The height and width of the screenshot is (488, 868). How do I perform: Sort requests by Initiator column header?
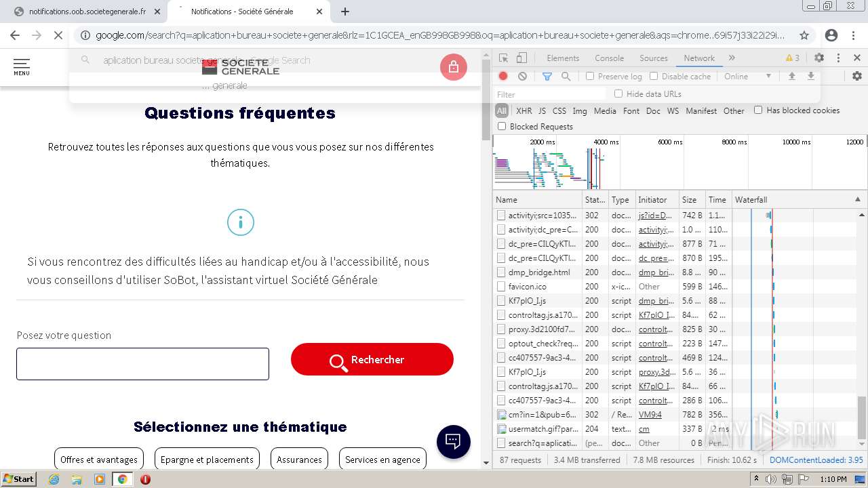656,199
